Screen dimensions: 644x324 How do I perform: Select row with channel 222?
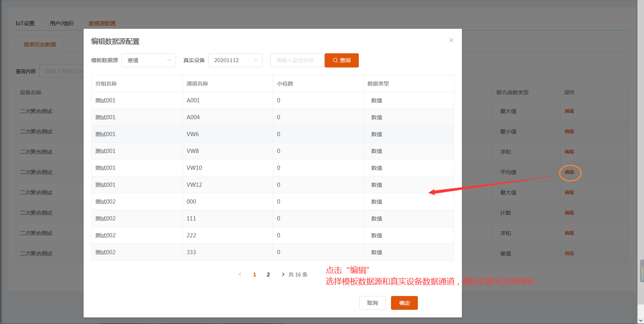(x=273, y=235)
